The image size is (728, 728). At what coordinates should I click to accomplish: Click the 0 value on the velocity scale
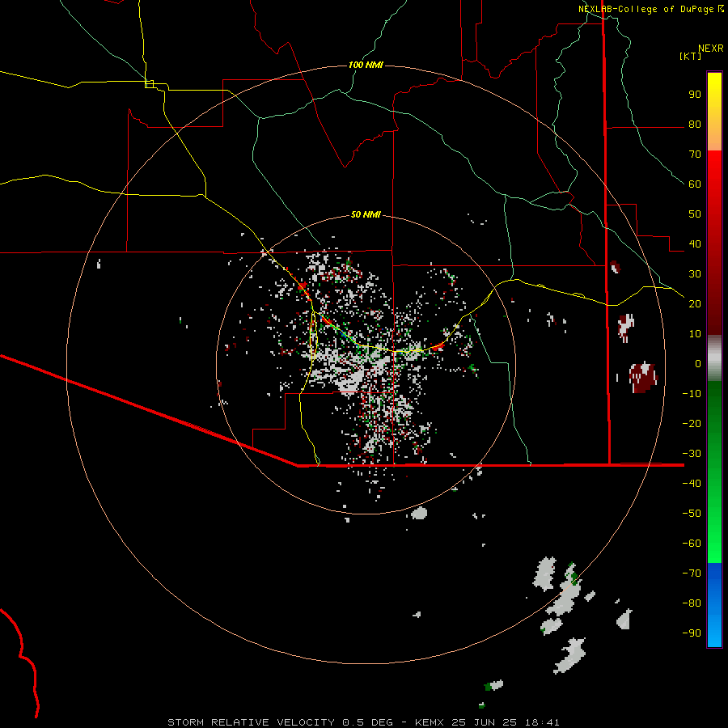[698, 363]
